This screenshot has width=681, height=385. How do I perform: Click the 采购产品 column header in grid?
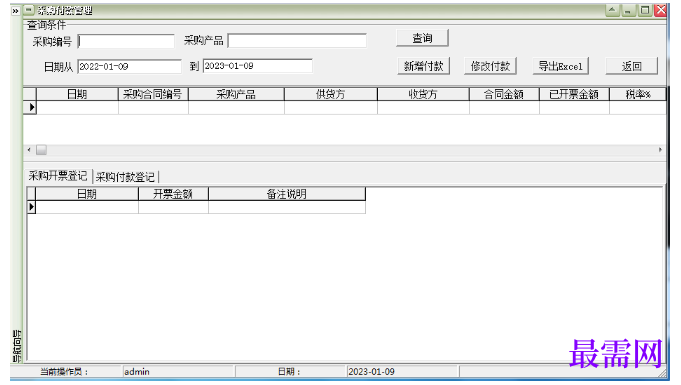coord(236,94)
